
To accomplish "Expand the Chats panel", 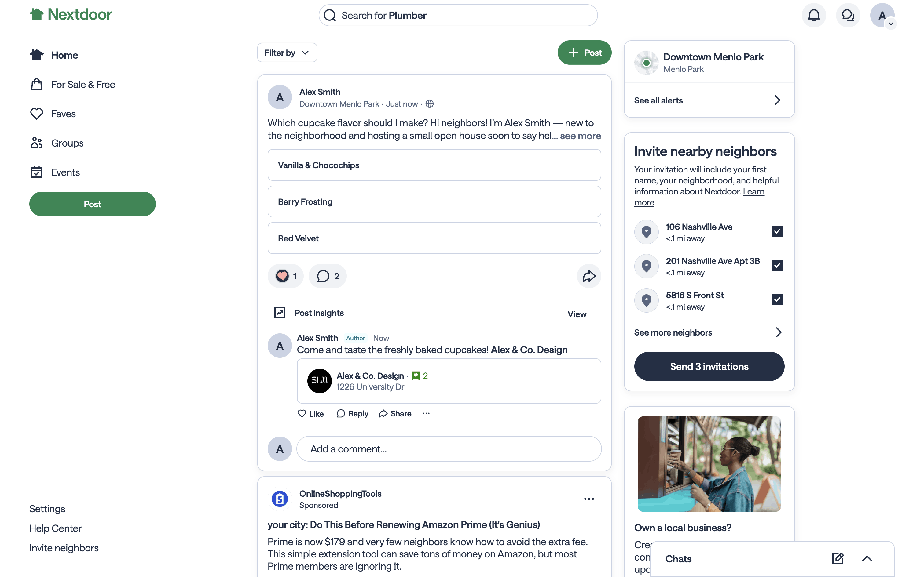I will tap(867, 559).
